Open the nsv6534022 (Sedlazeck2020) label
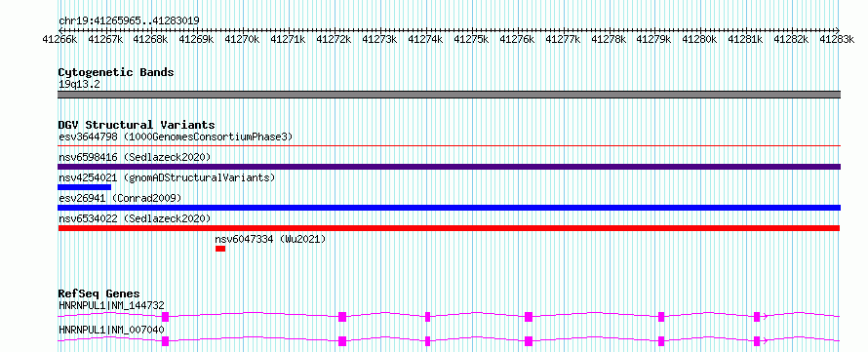868x352 pixels. click(x=135, y=218)
